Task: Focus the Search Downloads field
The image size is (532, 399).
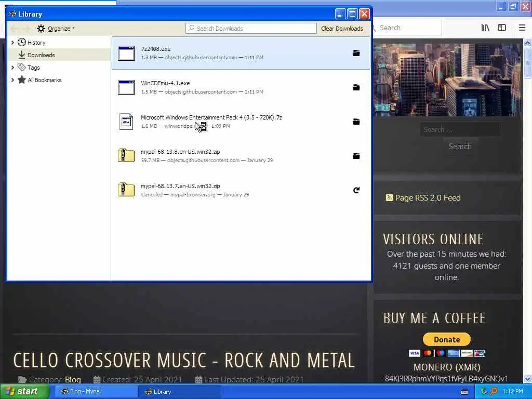Action: click(x=251, y=29)
